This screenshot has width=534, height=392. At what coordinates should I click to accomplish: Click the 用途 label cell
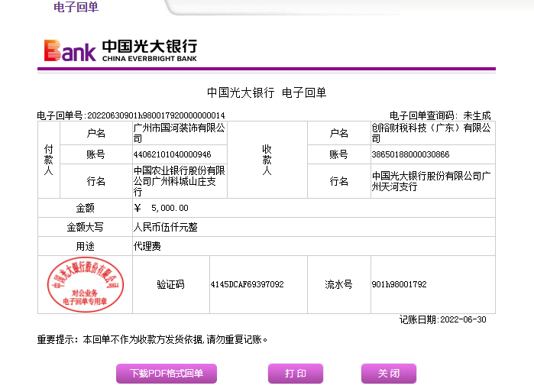85,246
